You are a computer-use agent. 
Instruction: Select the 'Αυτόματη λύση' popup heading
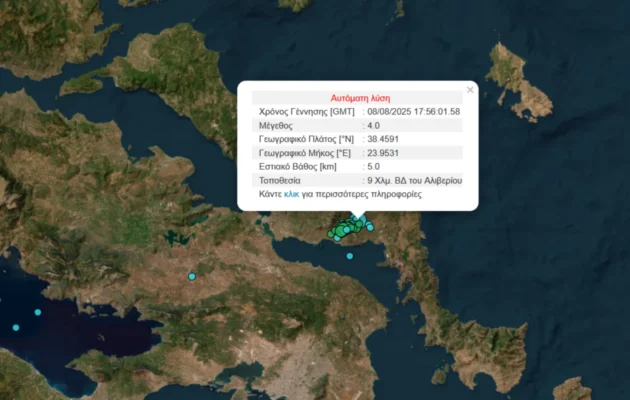pyautogui.click(x=360, y=98)
